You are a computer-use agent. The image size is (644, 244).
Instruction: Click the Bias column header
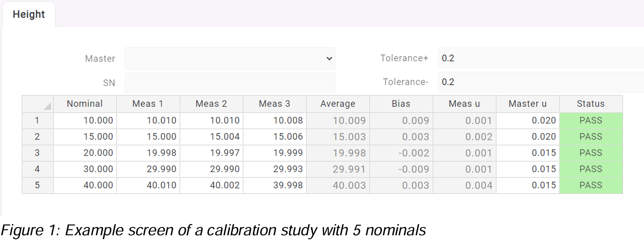401,104
